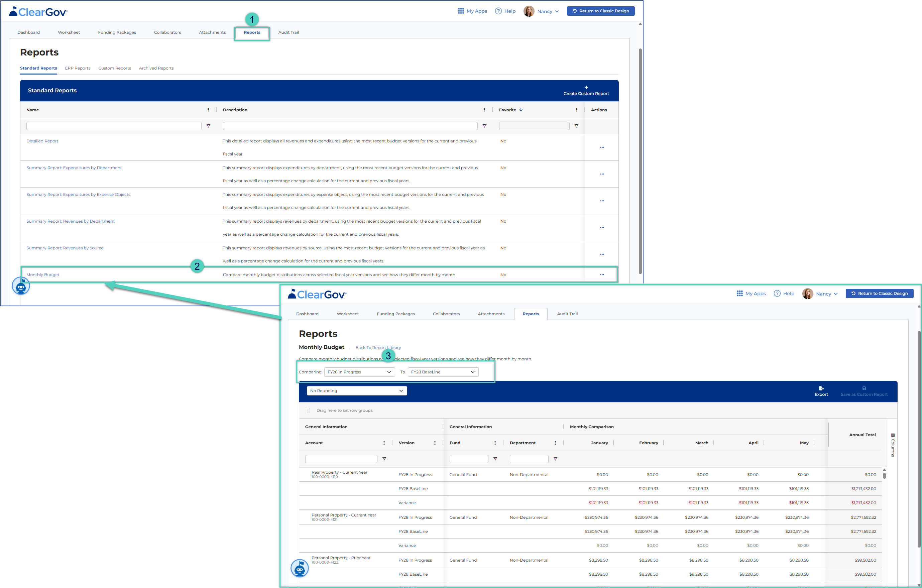The width and height of the screenshot is (922, 588).
Task: Click the Name column filter funnel icon
Action: [208, 126]
